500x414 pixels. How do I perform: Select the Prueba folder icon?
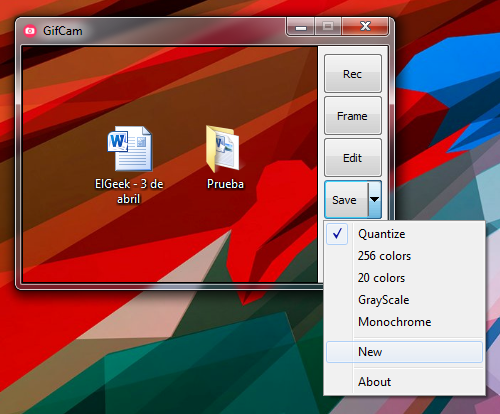tap(222, 149)
